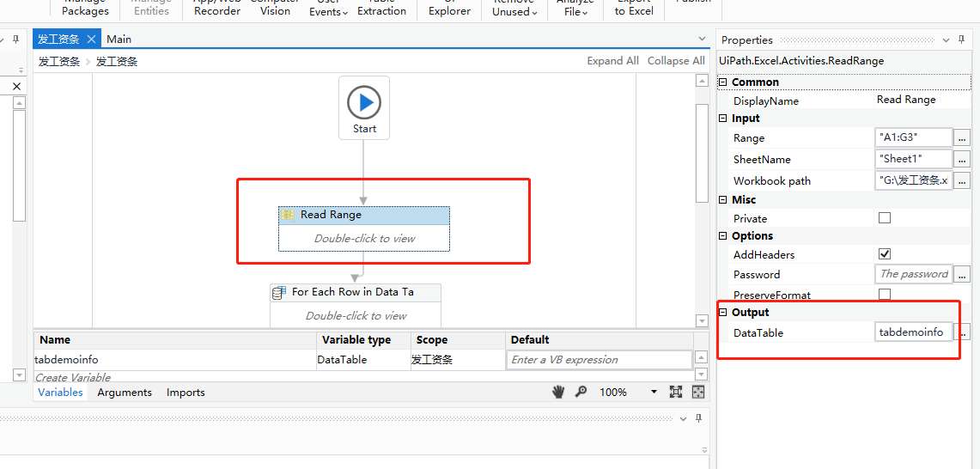Collapse the Options section
Screen dimensions: 980x469
click(x=723, y=236)
